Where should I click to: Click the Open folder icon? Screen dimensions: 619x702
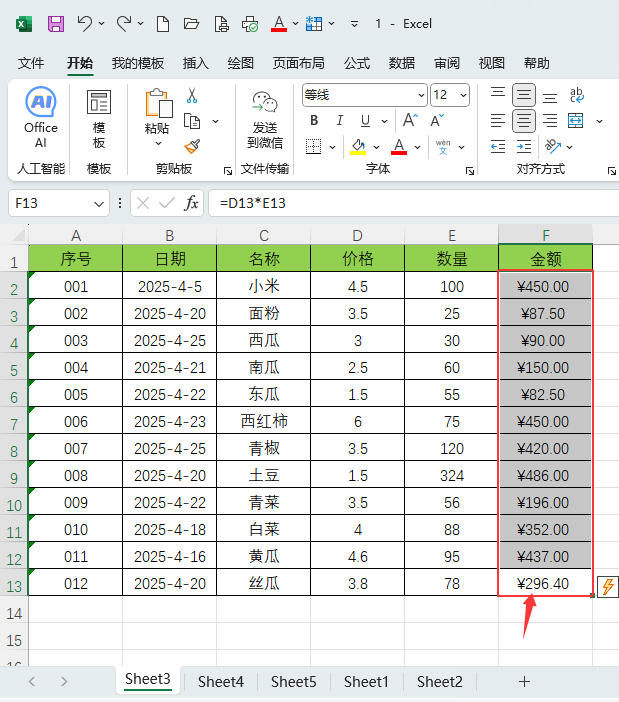tap(192, 24)
